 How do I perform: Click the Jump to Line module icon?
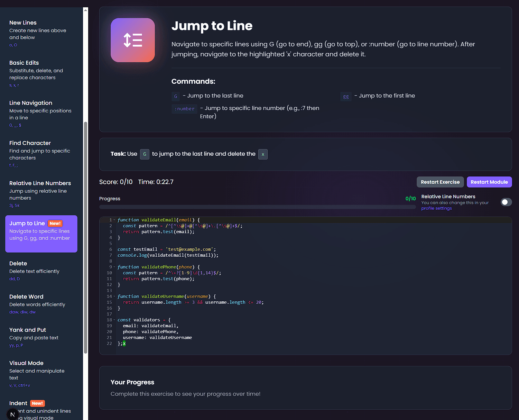(132, 40)
